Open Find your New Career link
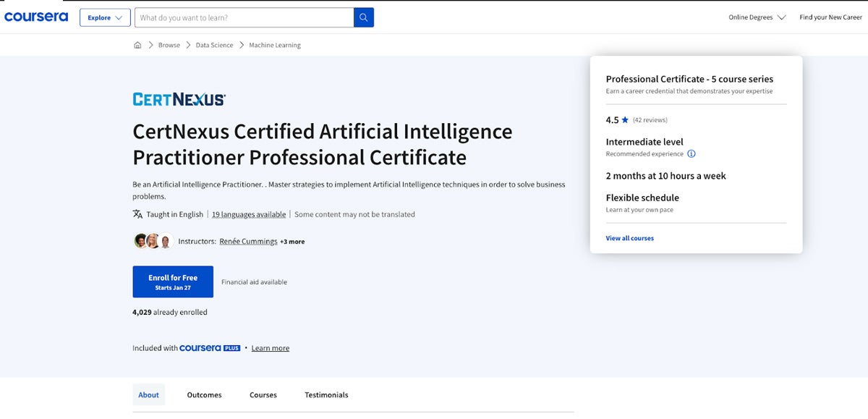This screenshot has height=419, width=868. [830, 17]
